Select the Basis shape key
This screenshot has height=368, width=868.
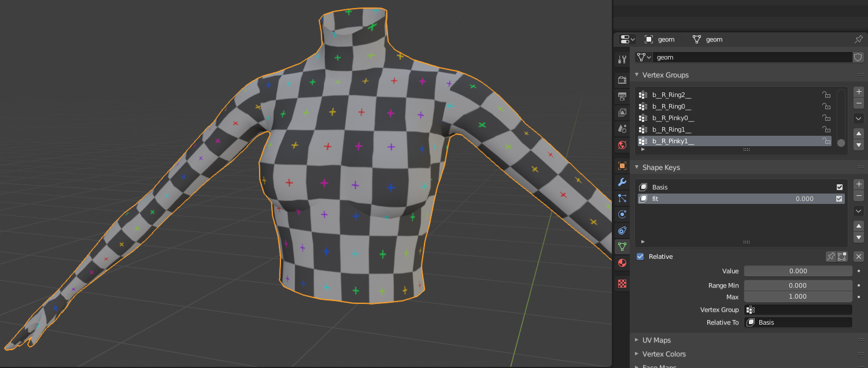click(741, 187)
